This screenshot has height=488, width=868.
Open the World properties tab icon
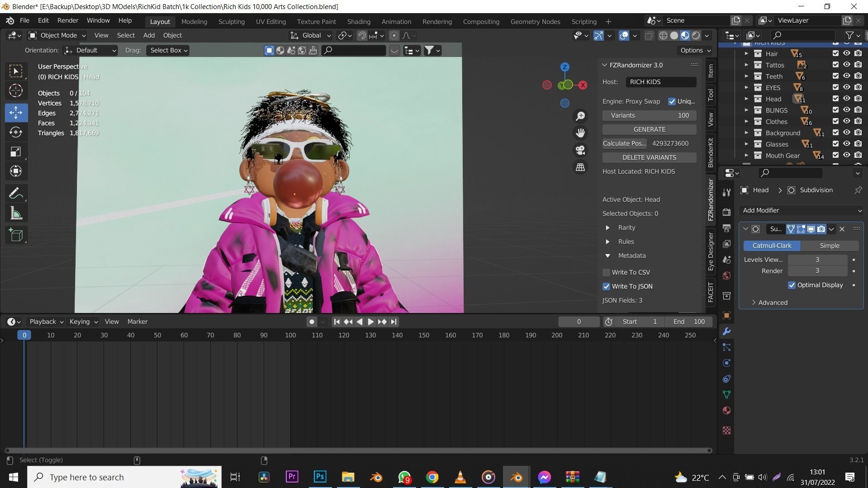[x=726, y=276]
